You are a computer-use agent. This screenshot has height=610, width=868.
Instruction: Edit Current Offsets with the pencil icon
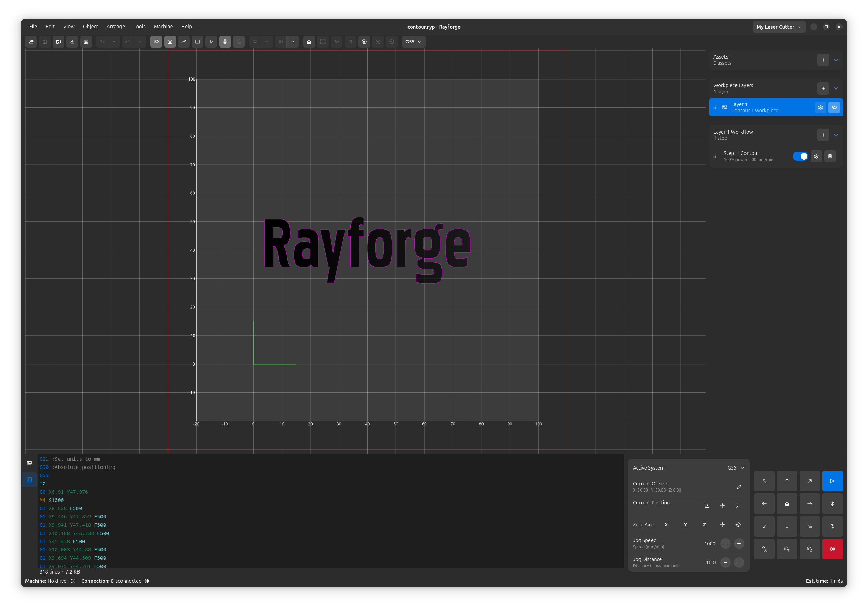pyautogui.click(x=740, y=487)
